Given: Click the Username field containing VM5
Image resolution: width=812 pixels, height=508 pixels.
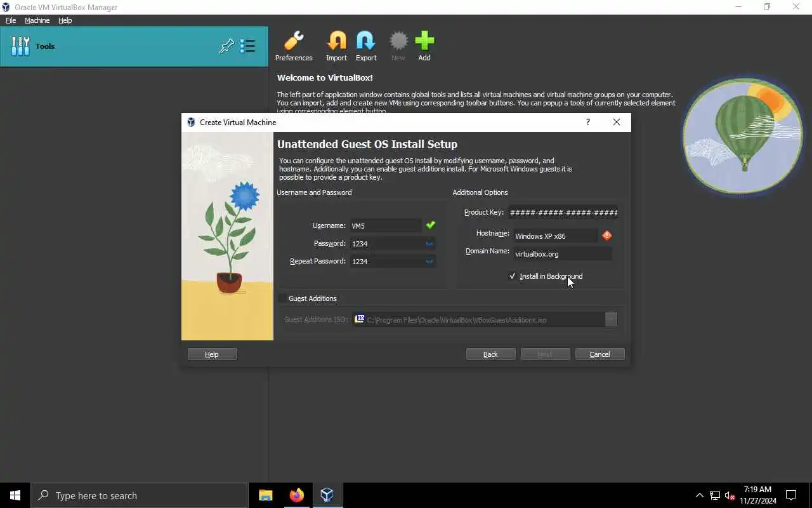Looking at the screenshot, I should (x=386, y=225).
